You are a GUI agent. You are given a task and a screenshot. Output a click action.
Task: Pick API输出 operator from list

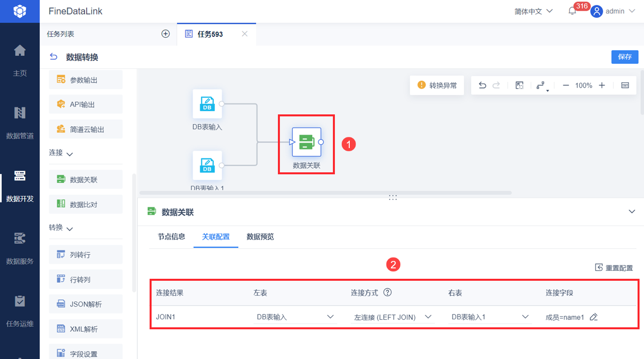coord(86,104)
